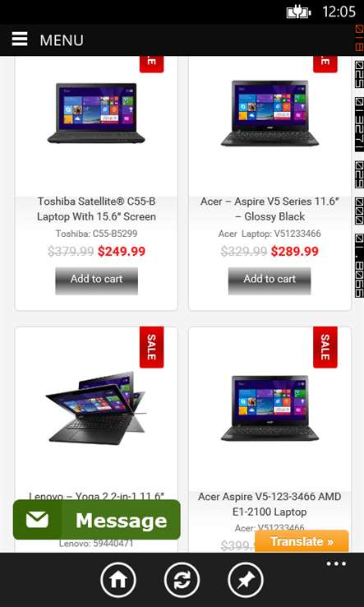The image size is (364, 607).
Task: Open Acer Aspire V5 Series 11.6" title link
Action: tap(270, 209)
